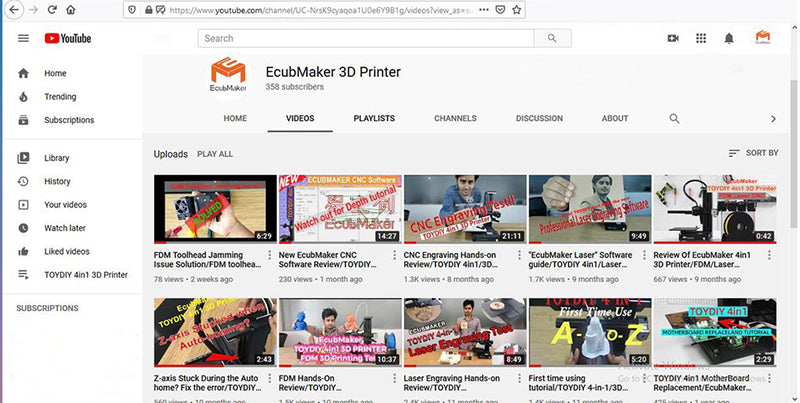Image resolution: width=800 pixels, height=403 pixels.
Task: Switch to the DISCUSSION tab
Action: point(539,118)
